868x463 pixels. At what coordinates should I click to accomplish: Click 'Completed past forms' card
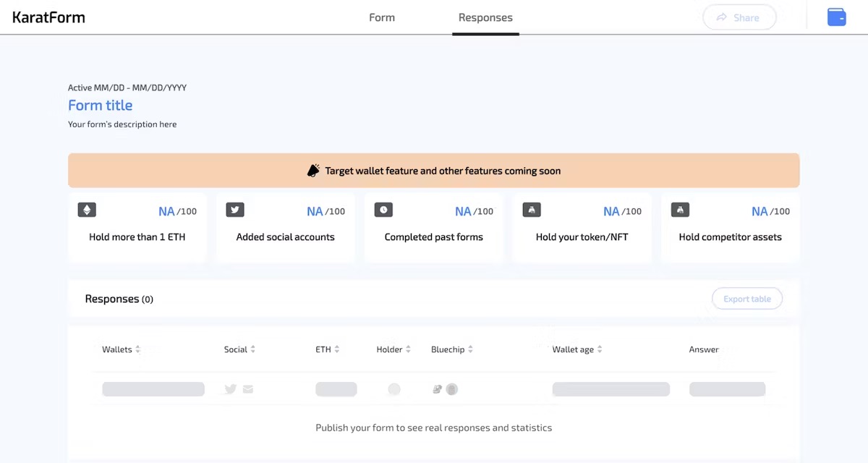tap(434, 227)
